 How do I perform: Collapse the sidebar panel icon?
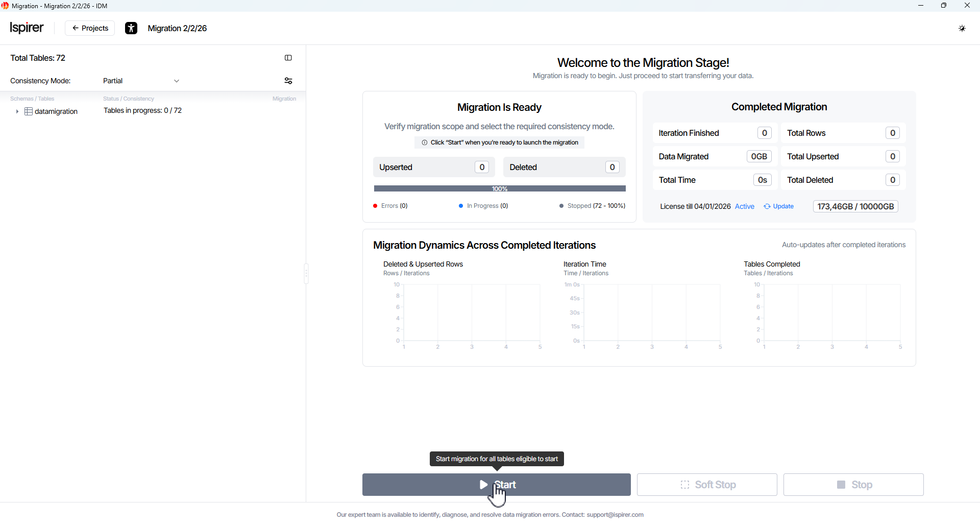288,58
